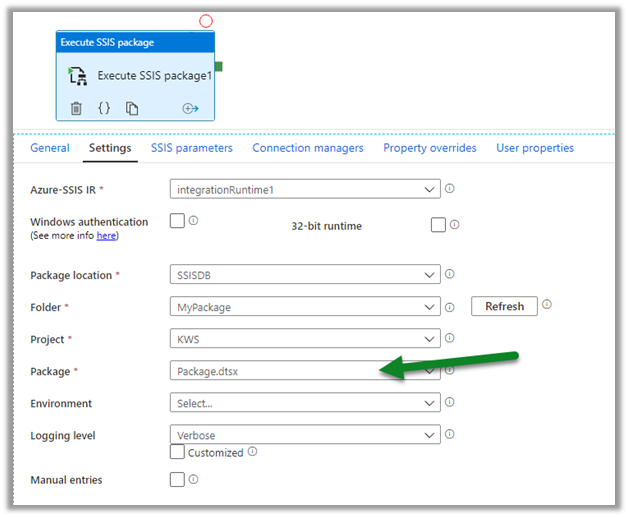The width and height of the screenshot is (628, 517).
Task: Show info next to Refresh button
Action: 547,304
